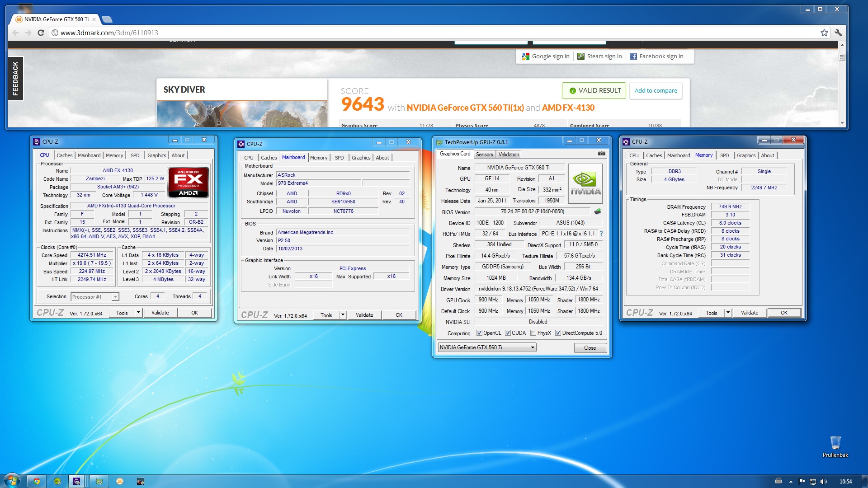The image size is (868, 488).
Task: Click Validate in the first CPU-Z window
Action: tap(160, 313)
